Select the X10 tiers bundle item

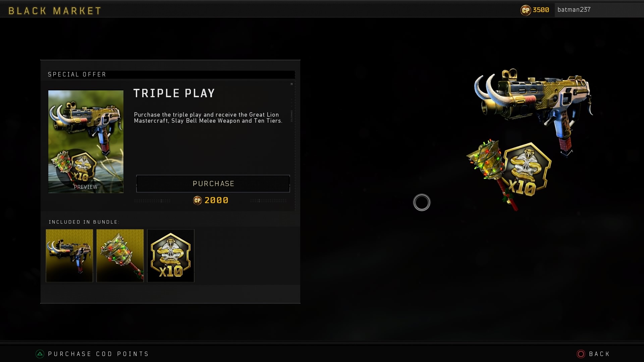(x=171, y=256)
